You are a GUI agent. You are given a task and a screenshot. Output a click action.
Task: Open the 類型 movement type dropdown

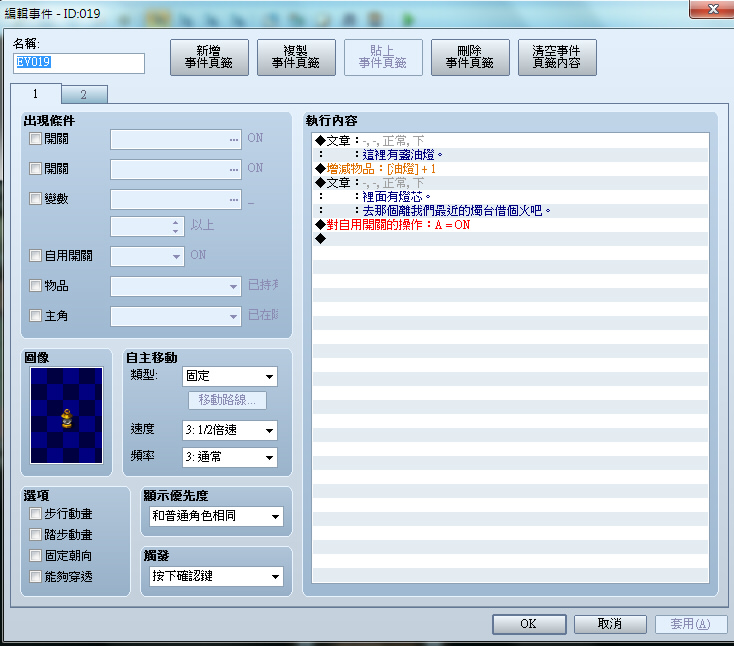pyautogui.click(x=229, y=376)
